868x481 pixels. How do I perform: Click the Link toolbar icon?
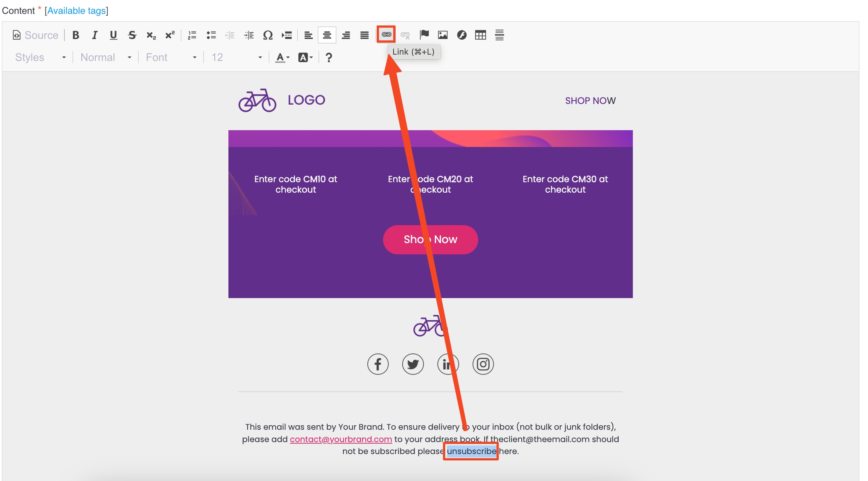click(386, 35)
